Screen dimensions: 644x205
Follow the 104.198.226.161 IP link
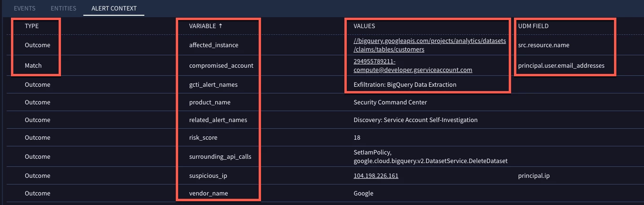point(376,176)
